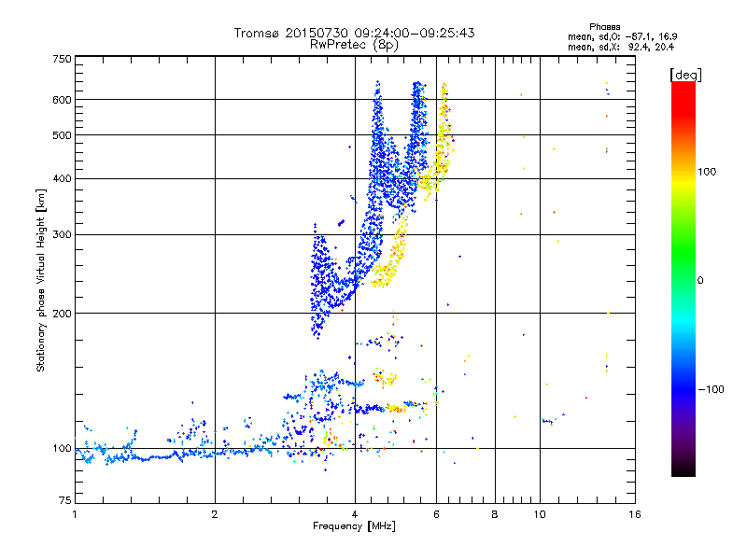747x560 pixels.
Task: Click the "Phases" header text
Action: point(604,27)
